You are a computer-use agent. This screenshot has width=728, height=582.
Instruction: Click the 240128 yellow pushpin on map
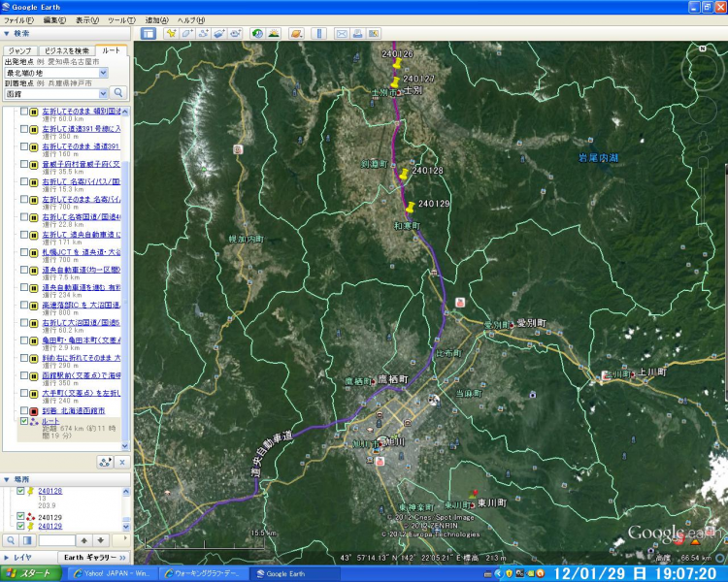[x=404, y=175]
